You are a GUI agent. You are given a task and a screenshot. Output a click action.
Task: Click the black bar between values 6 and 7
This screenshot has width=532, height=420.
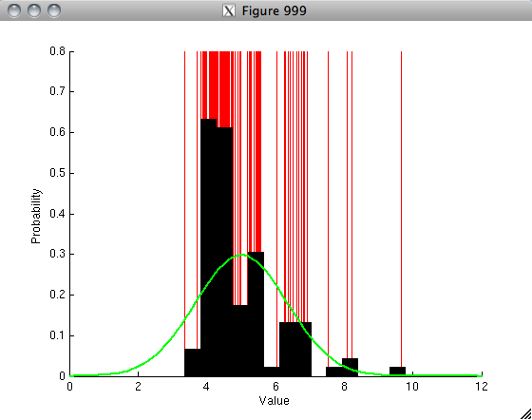pos(295,349)
